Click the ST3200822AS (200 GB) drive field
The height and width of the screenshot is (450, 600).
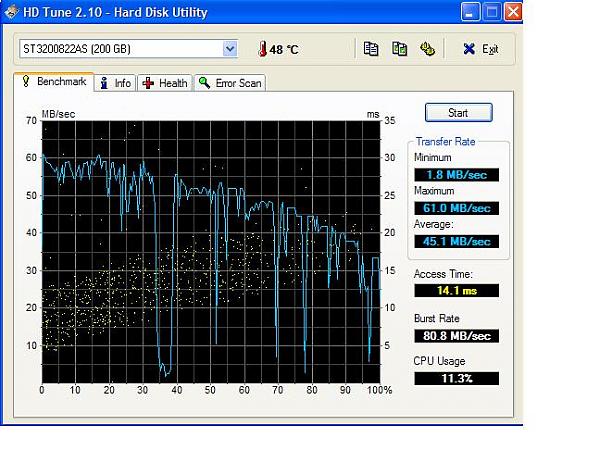(x=129, y=49)
